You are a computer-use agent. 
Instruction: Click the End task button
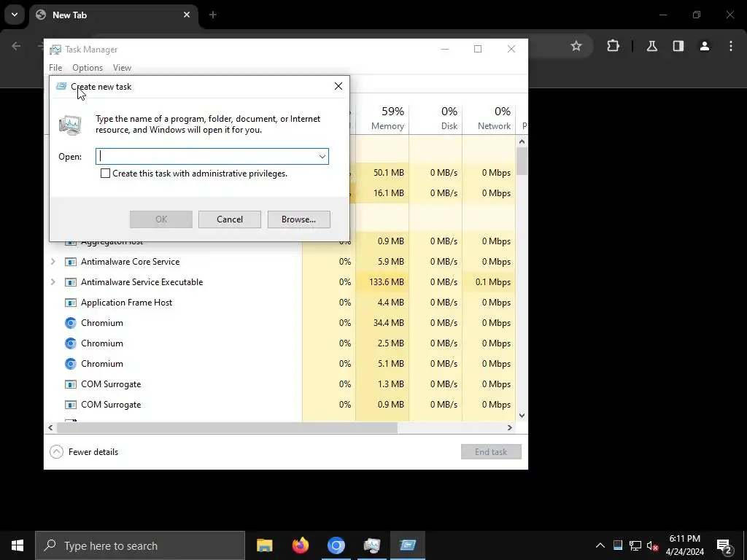tap(491, 452)
